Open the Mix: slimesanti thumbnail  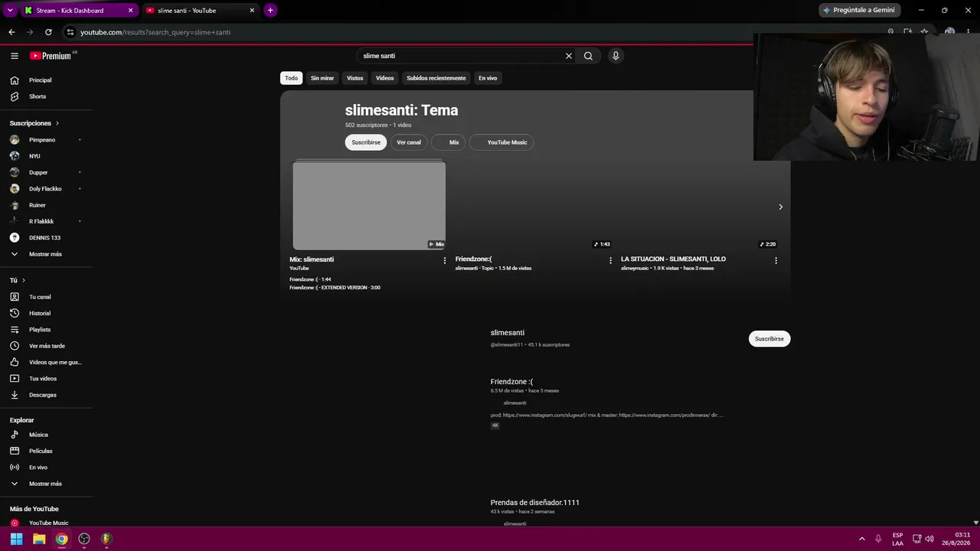(369, 205)
